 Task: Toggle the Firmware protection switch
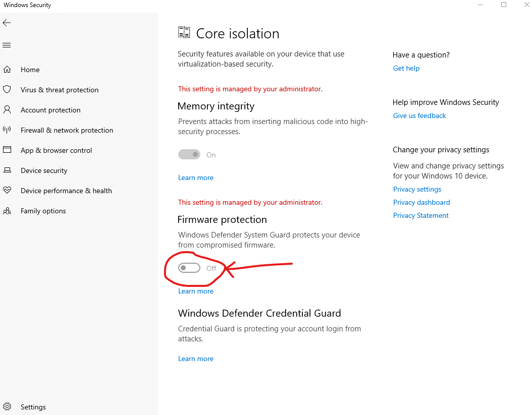pos(189,268)
